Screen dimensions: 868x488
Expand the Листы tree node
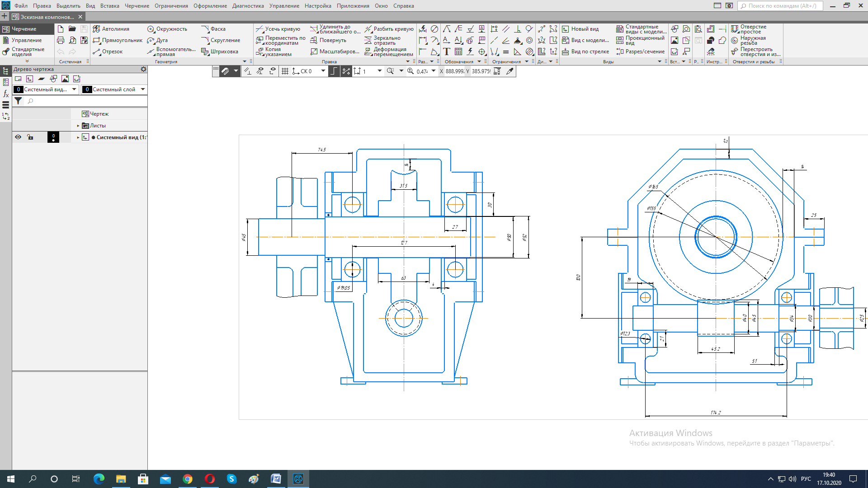tap(78, 126)
